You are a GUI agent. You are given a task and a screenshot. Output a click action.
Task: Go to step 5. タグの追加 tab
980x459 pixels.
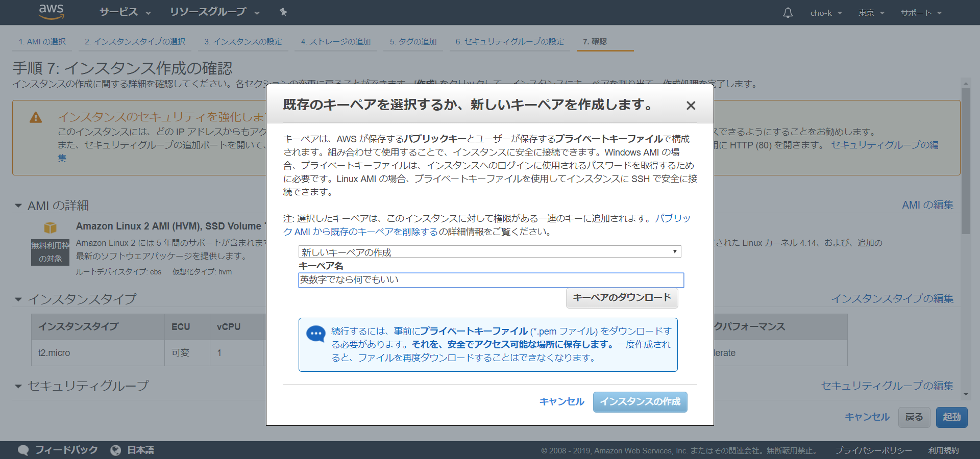(x=413, y=42)
